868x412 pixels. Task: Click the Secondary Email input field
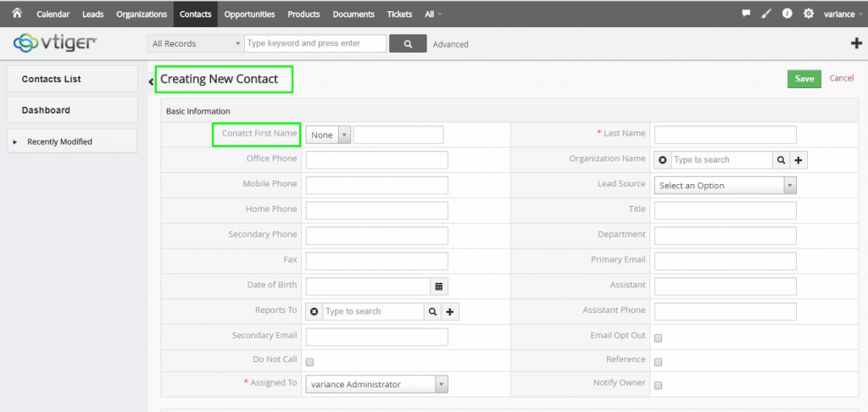[x=377, y=337]
